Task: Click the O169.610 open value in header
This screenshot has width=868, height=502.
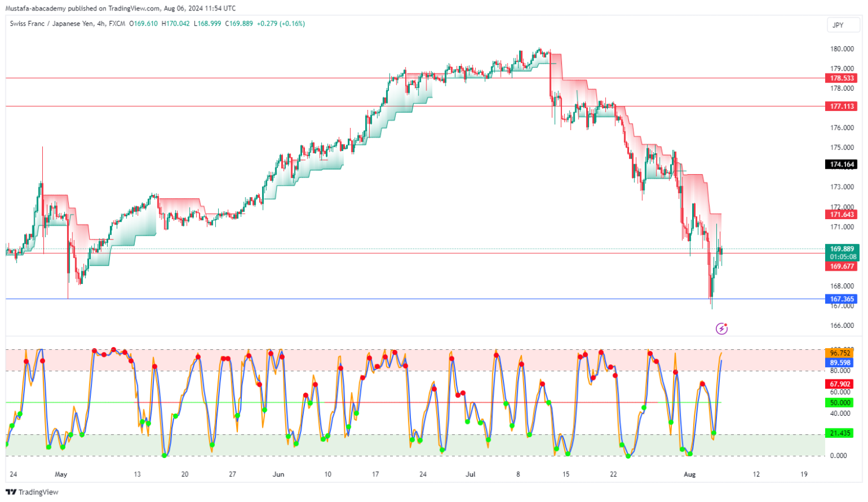Action: tap(143, 24)
